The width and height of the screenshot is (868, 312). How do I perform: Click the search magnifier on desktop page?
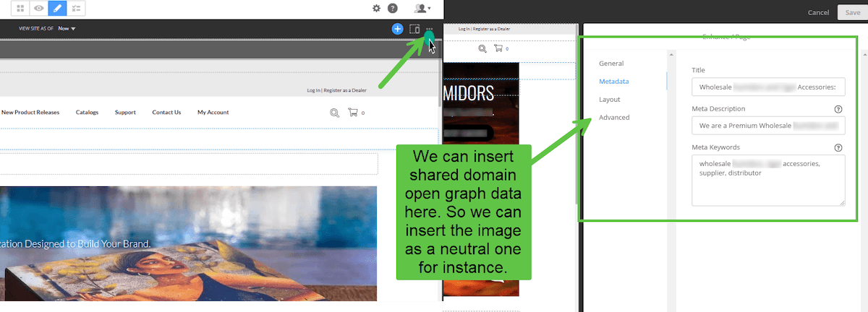(334, 113)
